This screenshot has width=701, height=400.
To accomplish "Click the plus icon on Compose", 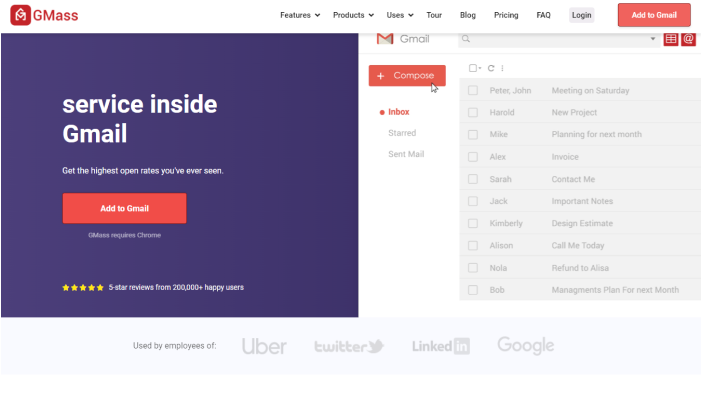I will point(380,76).
